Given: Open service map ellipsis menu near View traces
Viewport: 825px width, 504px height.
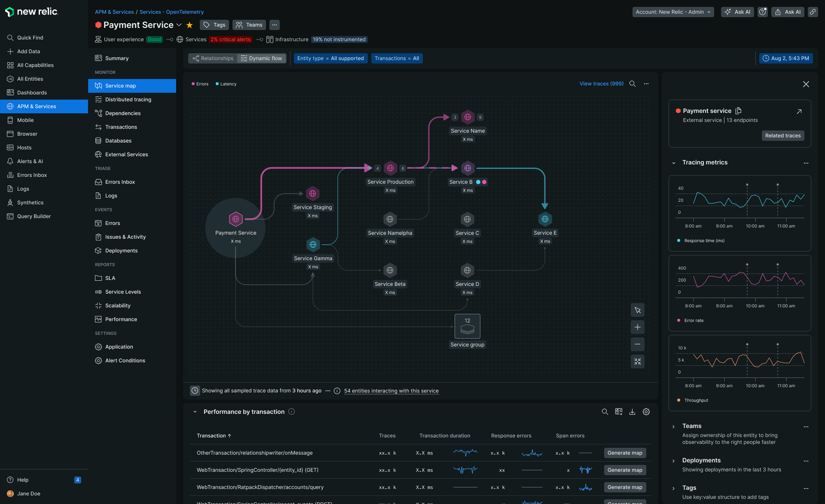Looking at the screenshot, I should pyautogui.click(x=646, y=84).
